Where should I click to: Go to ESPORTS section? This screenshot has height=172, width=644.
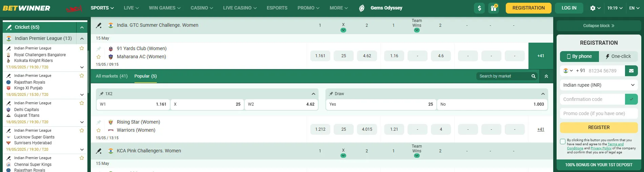click(x=277, y=8)
